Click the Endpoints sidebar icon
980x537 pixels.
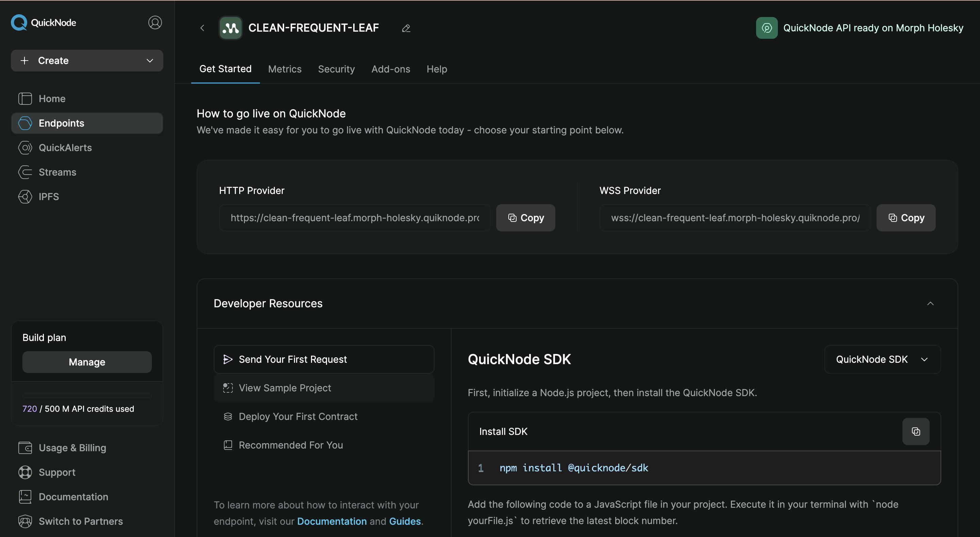[25, 123]
